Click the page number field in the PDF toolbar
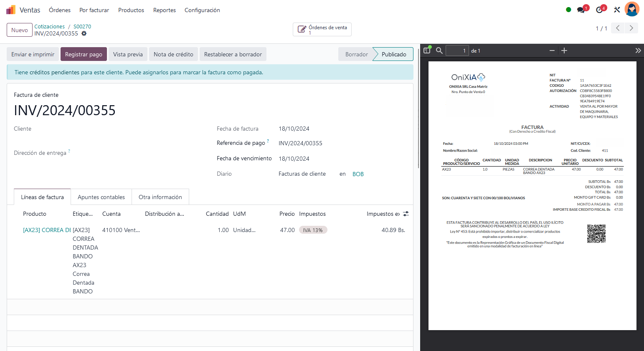The height and width of the screenshot is (351, 644). click(457, 51)
